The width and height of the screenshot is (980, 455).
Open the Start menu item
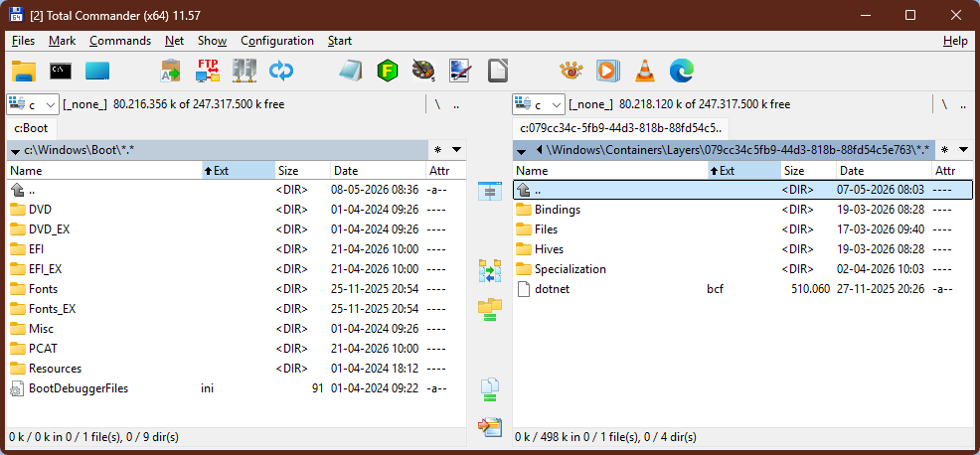coord(339,41)
